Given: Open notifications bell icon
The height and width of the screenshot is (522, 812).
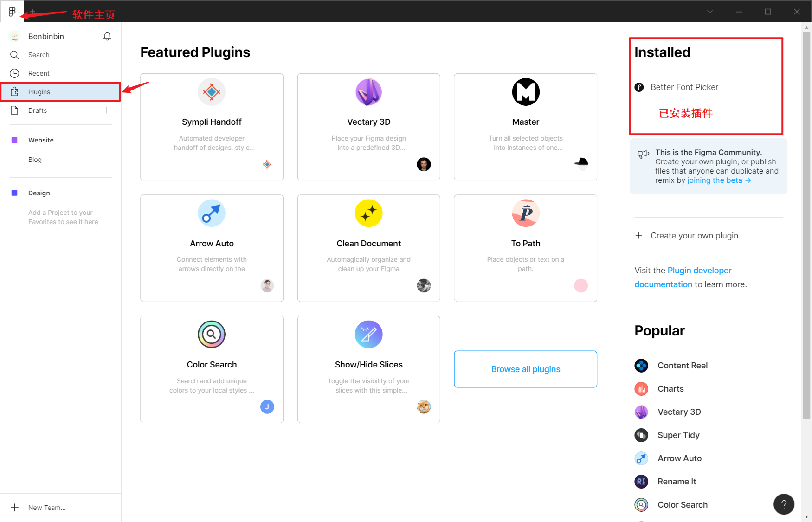Looking at the screenshot, I should (x=107, y=36).
